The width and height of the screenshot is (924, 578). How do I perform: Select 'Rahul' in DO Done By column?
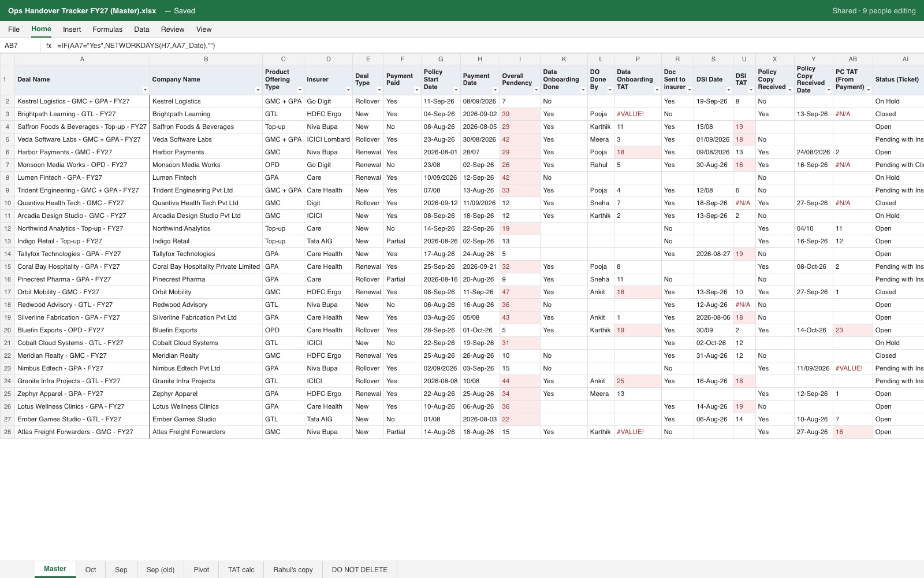(x=601, y=165)
